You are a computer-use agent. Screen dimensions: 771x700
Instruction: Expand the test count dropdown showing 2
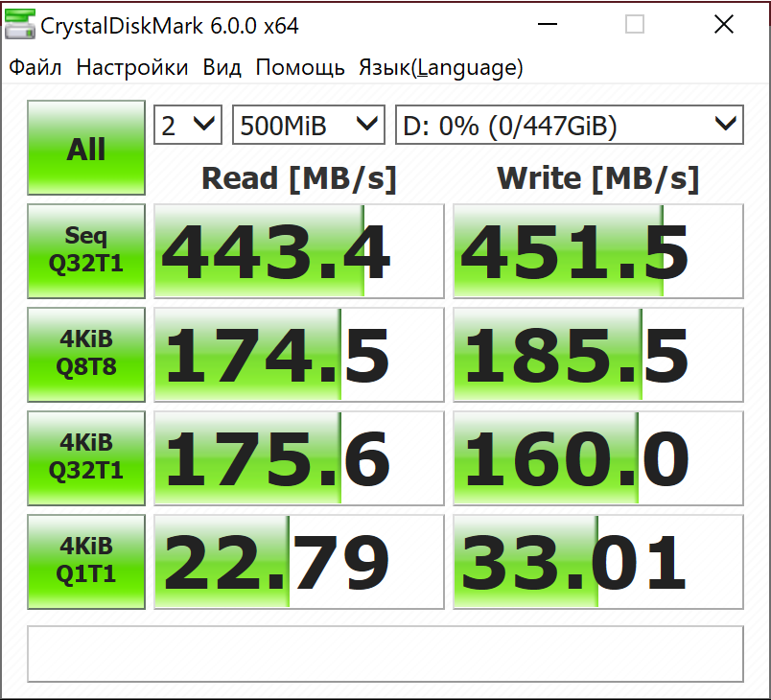(188, 125)
